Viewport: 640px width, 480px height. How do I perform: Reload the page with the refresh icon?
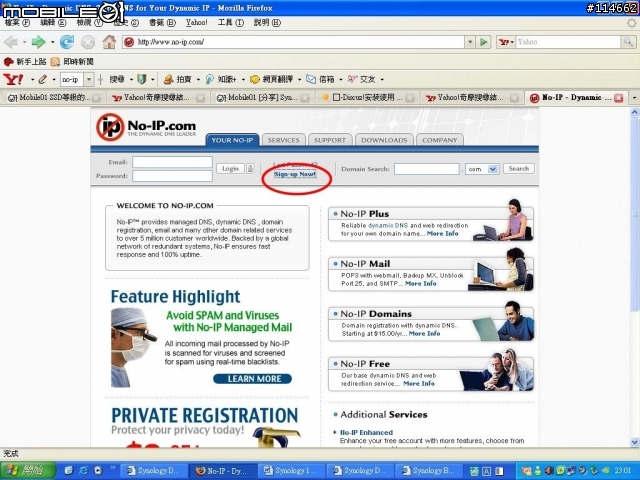tap(67, 42)
